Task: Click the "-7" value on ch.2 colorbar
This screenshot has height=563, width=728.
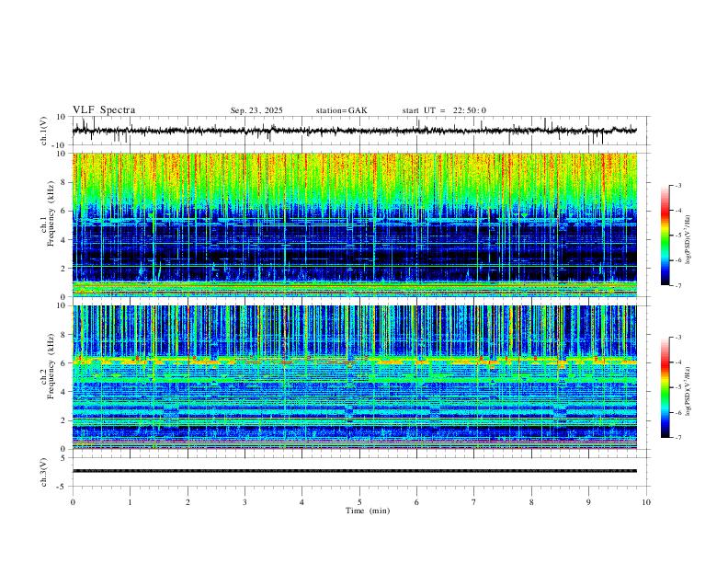Action: pos(677,438)
